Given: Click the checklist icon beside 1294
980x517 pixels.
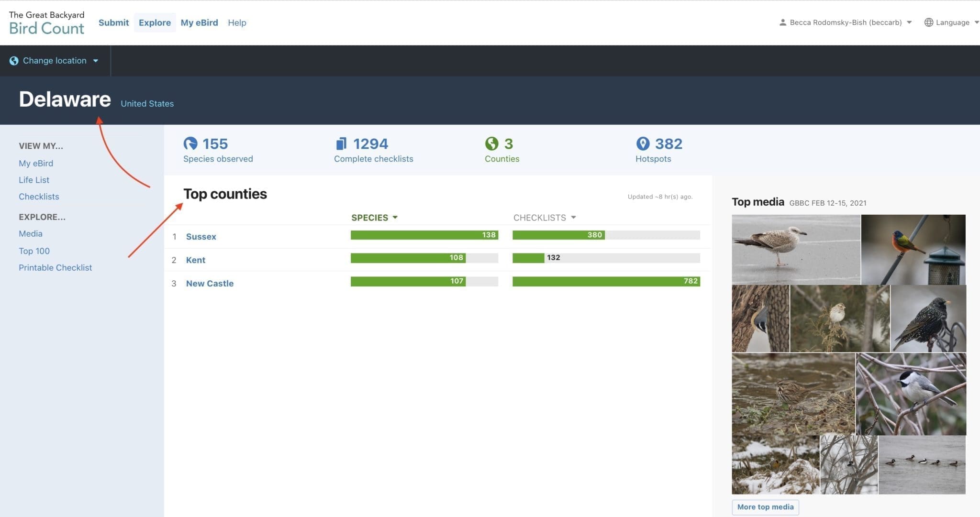Looking at the screenshot, I should coord(341,143).
